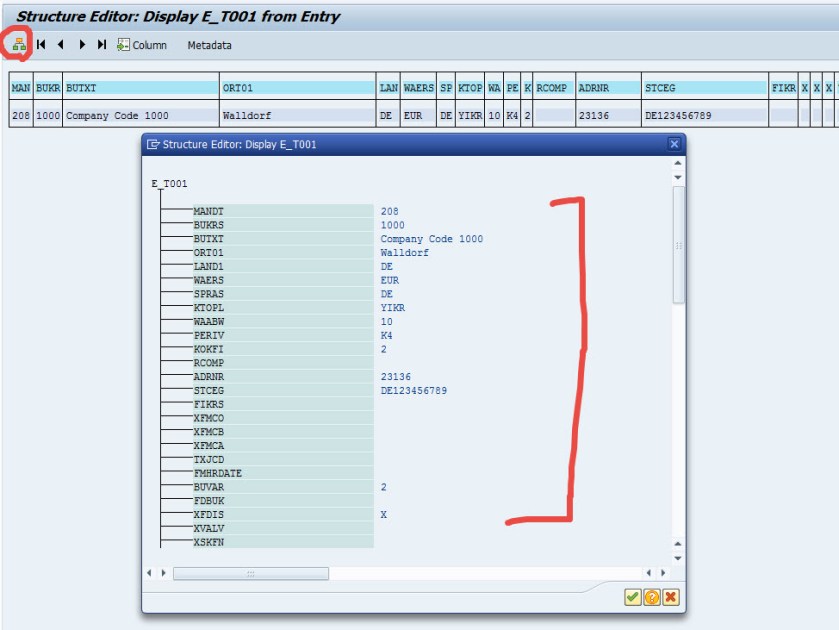Click the scroll-down arrow below the top one
Viewport: 839px width, 630px height.
click(678, 177)
